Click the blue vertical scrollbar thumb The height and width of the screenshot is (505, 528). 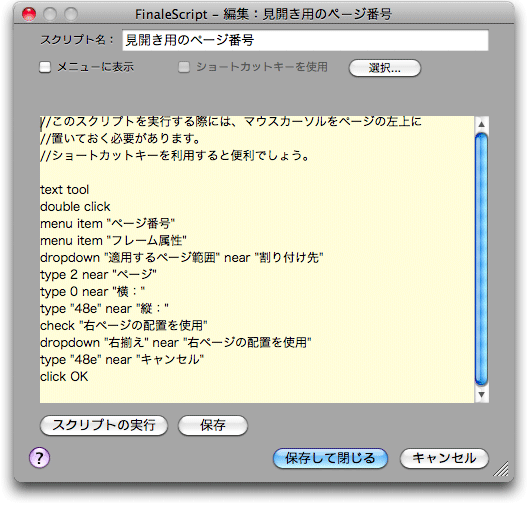click(482, 259)
